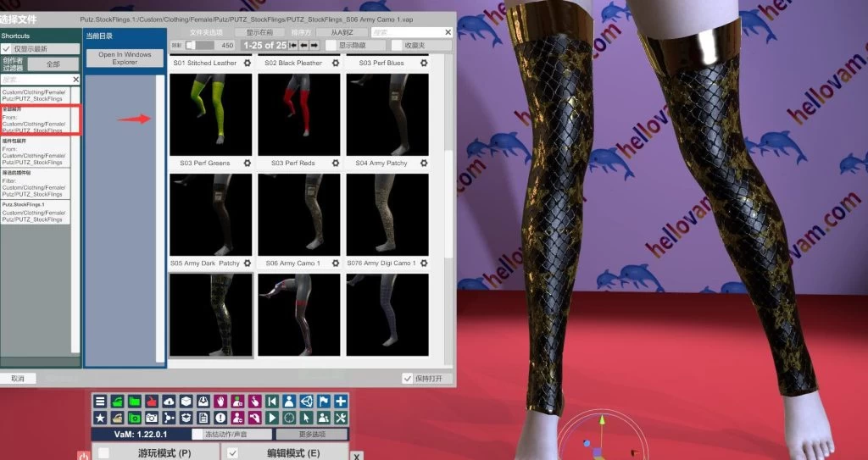Click Open In Windows Explorer button
Screen dimensions: 868x460
pyautogui.click(x=125, y=58)
